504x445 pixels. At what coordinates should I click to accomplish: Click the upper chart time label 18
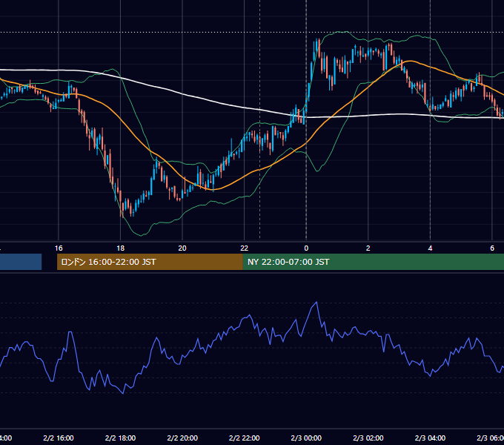(x=120, y=248)
